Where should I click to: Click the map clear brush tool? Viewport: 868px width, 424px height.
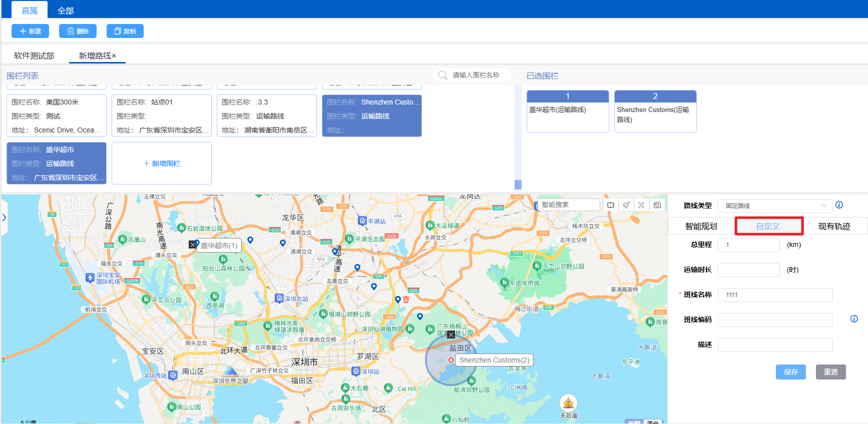626,205
